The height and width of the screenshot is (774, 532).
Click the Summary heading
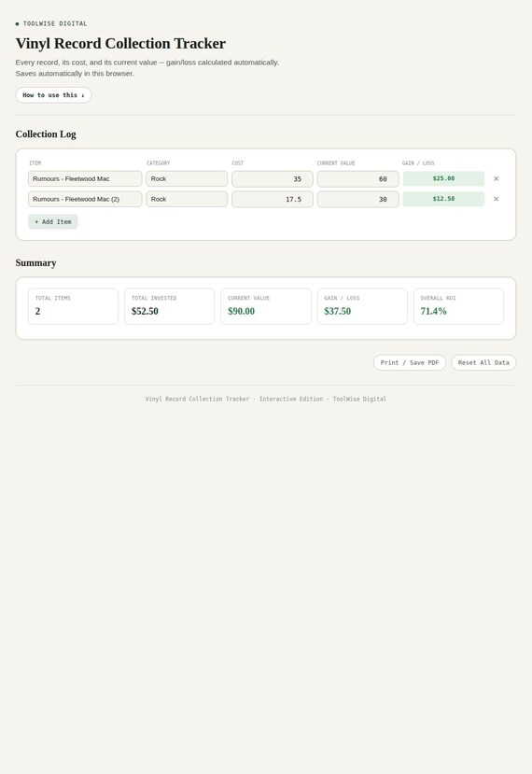click(35, 263)
